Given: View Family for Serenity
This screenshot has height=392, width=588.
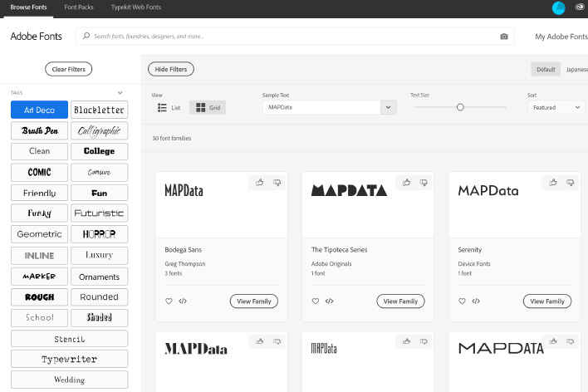Looking at the screenshot, I should [547, 301].
